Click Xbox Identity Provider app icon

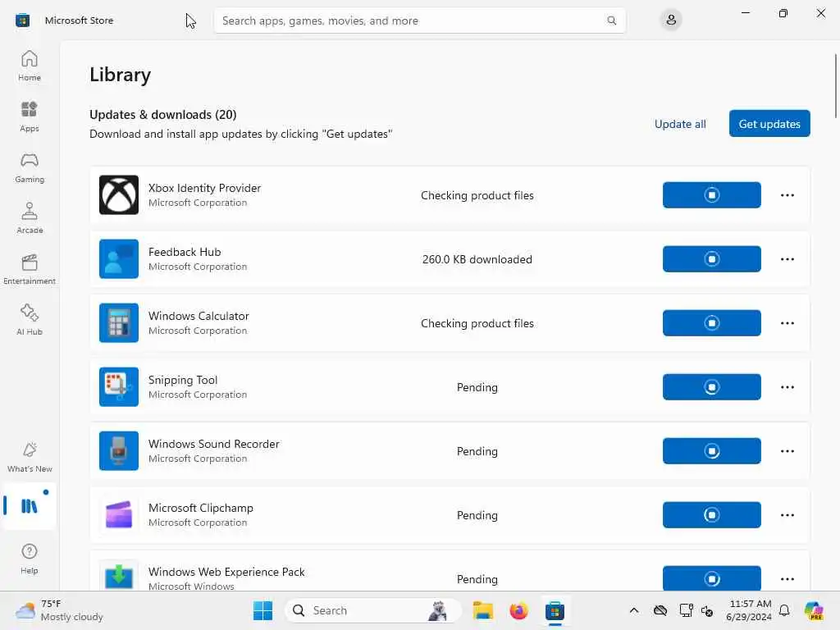coord(119,195)
